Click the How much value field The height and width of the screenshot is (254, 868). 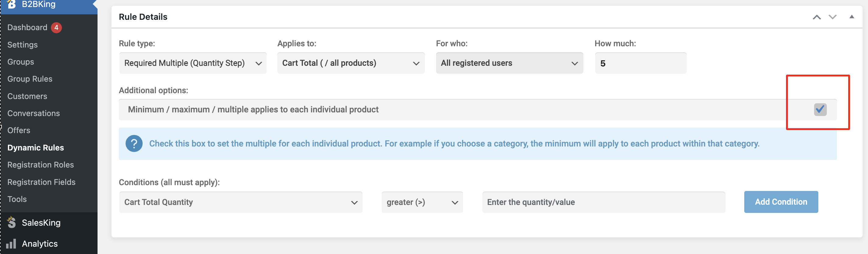[x=641, y=63]
